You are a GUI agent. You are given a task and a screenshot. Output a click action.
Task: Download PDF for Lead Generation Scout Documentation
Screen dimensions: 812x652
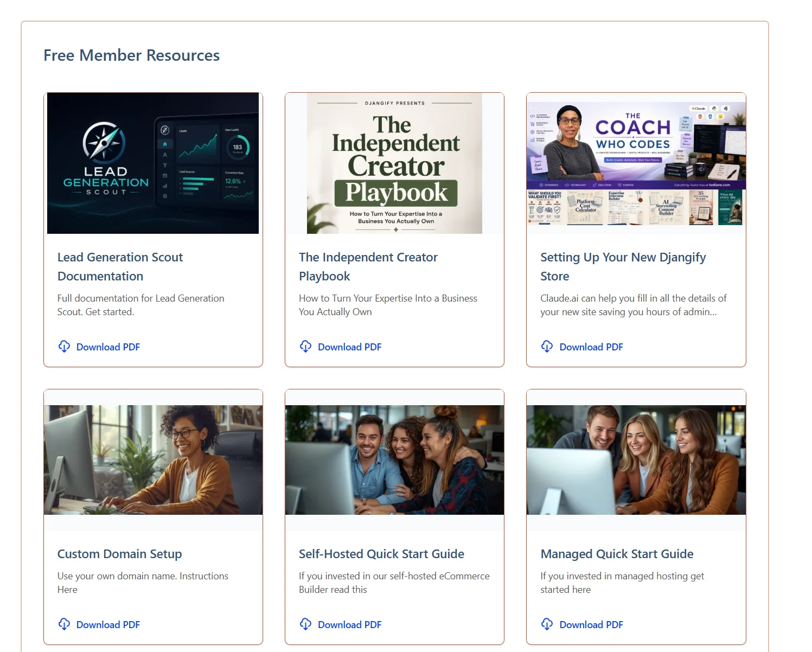coord(99,347)
